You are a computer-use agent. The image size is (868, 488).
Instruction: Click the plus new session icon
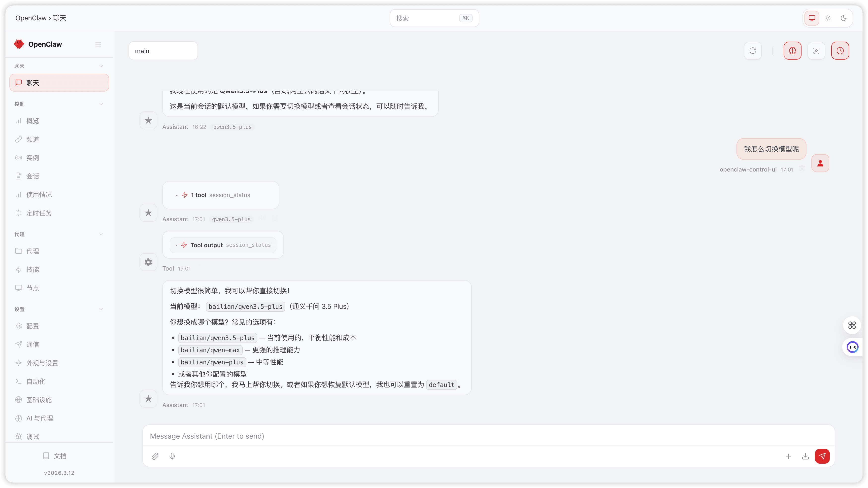(x=788, y=456)
